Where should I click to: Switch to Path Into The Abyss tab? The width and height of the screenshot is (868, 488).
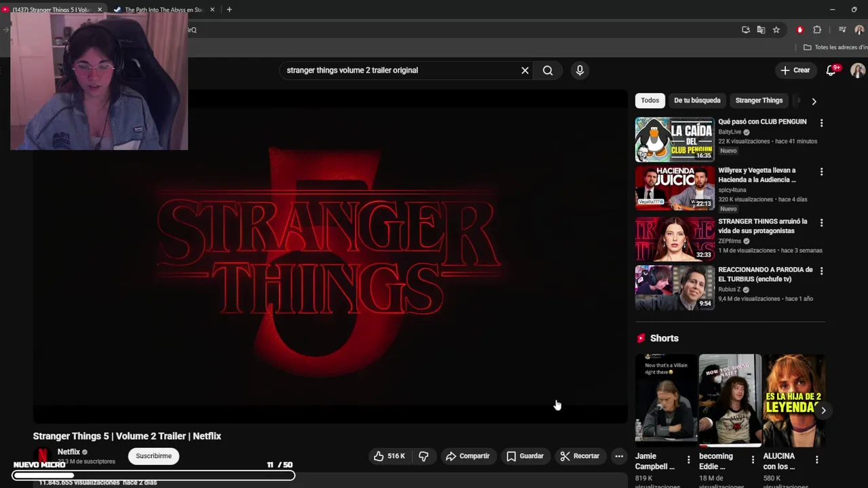[163, 9]
